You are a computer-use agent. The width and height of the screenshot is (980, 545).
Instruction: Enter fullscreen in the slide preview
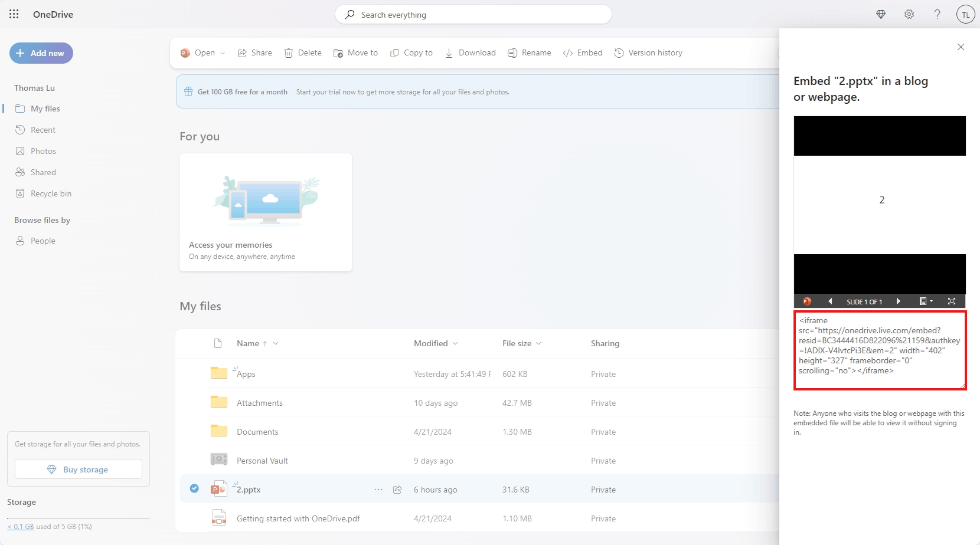click(952, 301)
